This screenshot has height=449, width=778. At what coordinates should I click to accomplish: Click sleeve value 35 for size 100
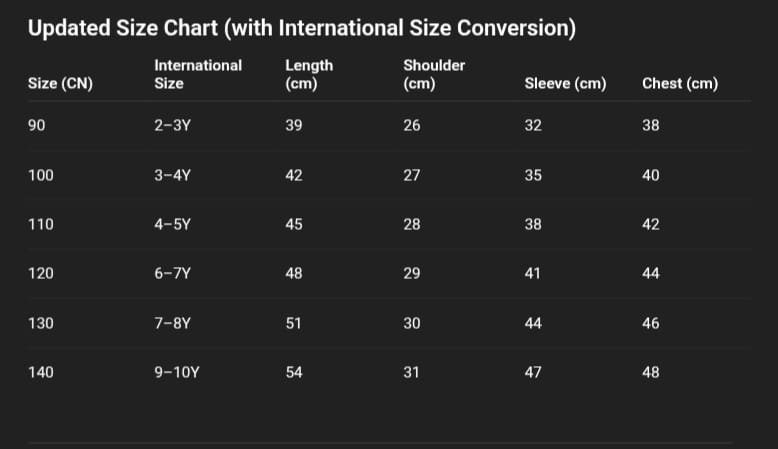coord(533,175)
